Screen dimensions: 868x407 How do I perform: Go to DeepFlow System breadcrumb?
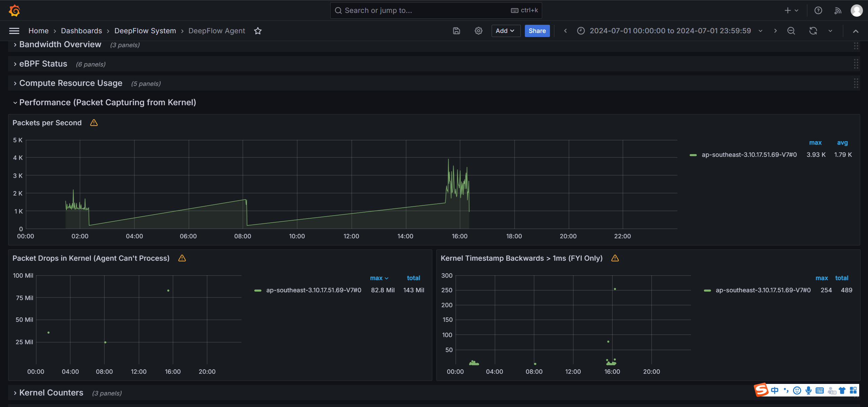145,31
